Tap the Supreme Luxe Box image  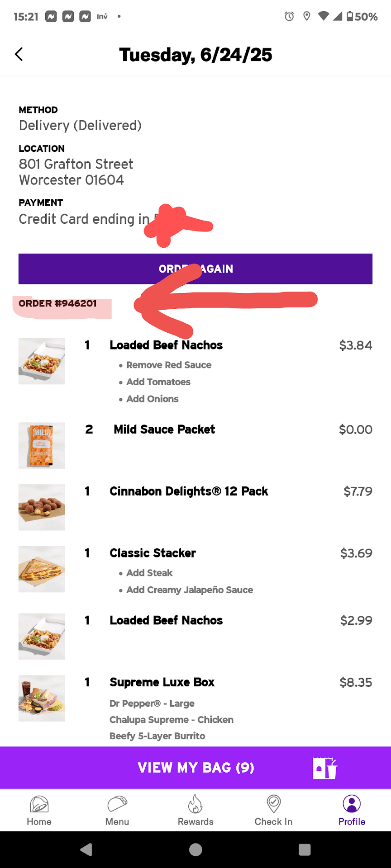click(x=42, y=698)
